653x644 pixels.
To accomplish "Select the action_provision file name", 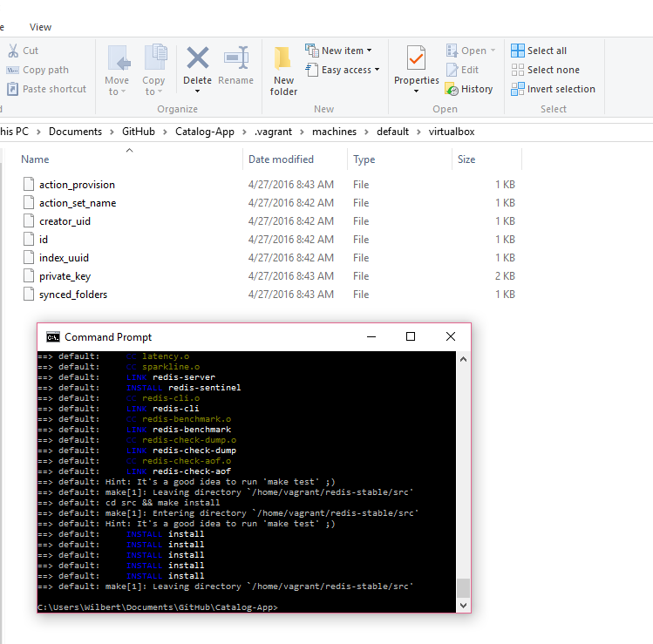I will (x=77, y=185).
